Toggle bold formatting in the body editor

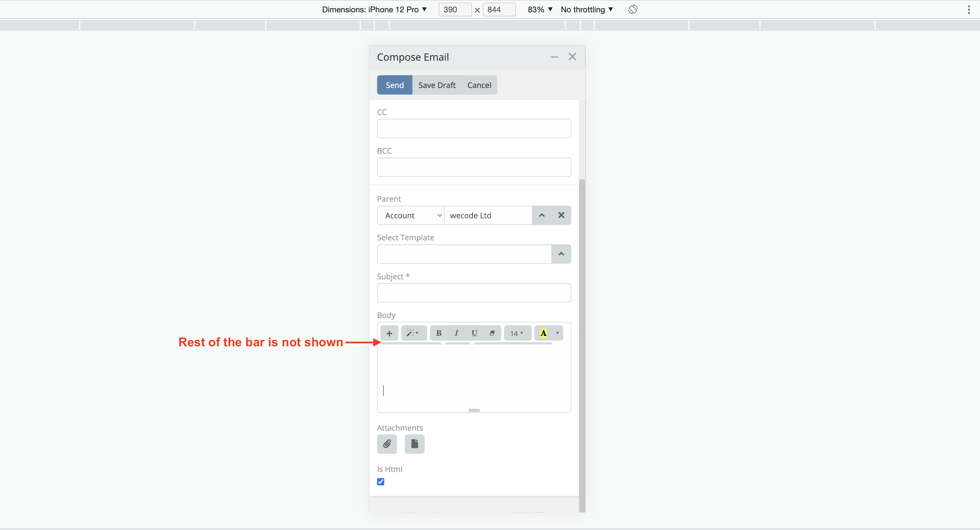tap(439, 333)
